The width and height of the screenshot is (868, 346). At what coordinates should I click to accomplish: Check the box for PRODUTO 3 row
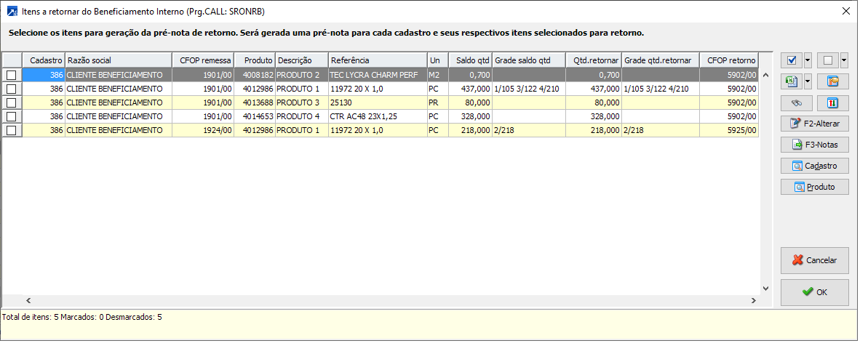[11, 102]
